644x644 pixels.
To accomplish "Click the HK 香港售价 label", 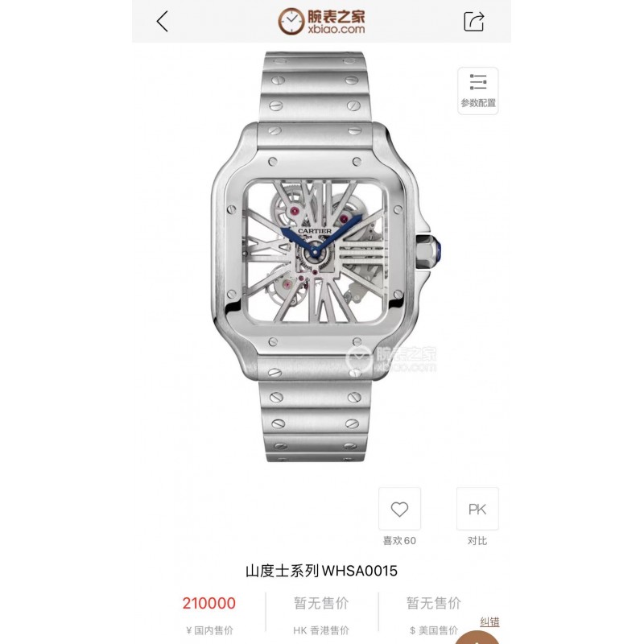I will tap(321, 630).
